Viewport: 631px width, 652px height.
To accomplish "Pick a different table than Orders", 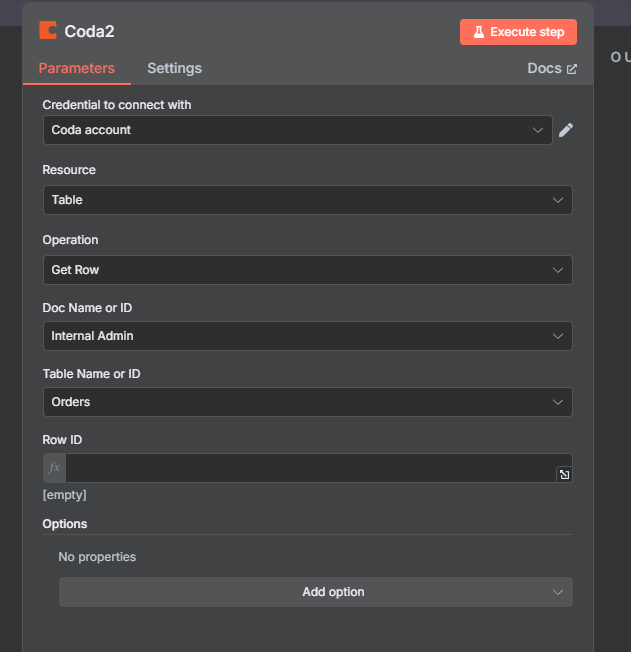I will click(308, 402).
